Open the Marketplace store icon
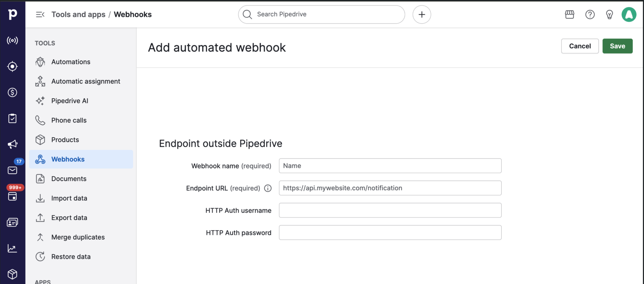Viewport: 644px width, 284px height. [x=570, y=14]
